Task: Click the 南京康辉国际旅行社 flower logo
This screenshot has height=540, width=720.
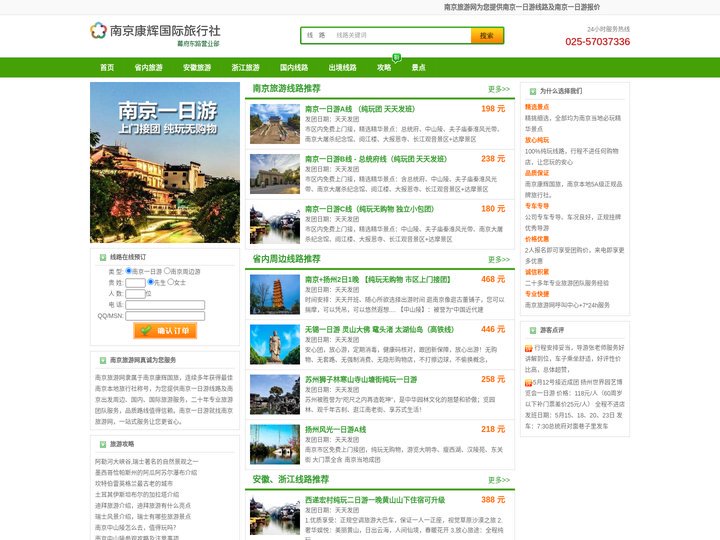Action: tap(98, 30)
